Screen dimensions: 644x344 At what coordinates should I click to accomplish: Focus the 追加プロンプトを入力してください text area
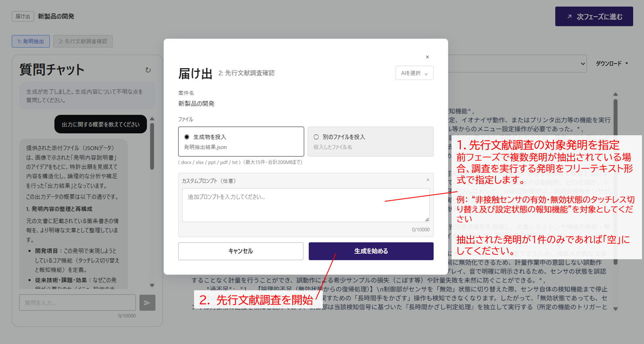pos(306,205)
